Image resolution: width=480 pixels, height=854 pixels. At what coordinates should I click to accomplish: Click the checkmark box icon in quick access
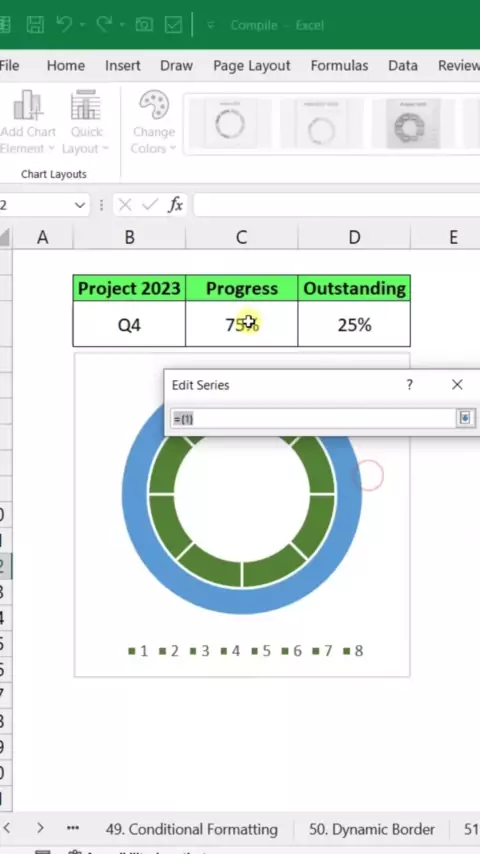pyautogui.click(x=173, y=25)
